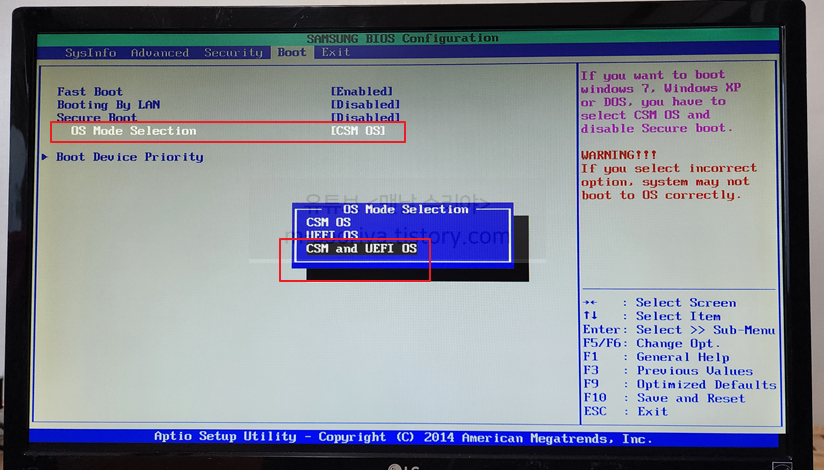Click F5/F6 Change Opt. hint

coord(651,344)
